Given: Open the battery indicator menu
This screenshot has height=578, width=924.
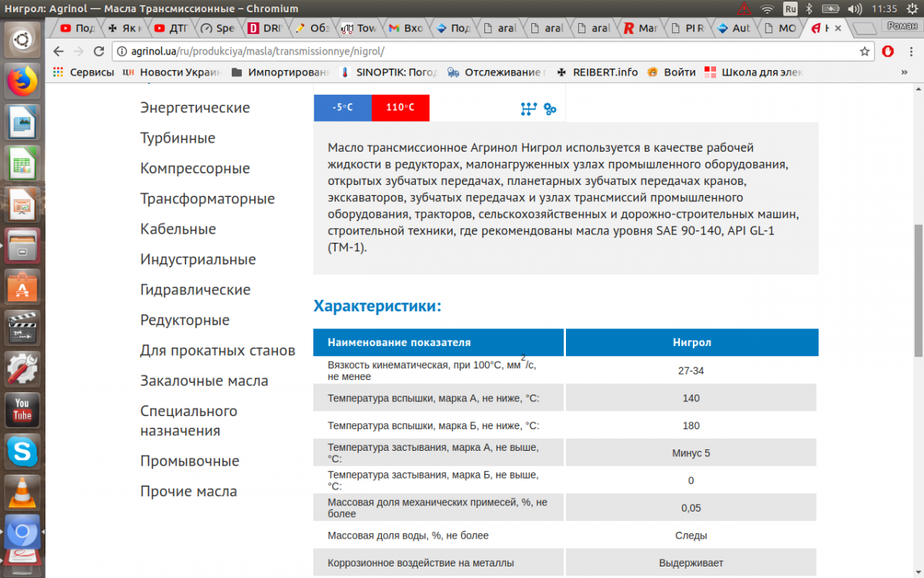Looking at the screenshot, I should click(831, 9).
